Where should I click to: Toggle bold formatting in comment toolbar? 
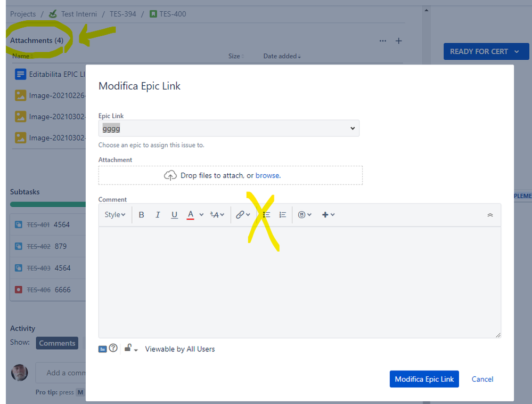[x=142, y=215]
